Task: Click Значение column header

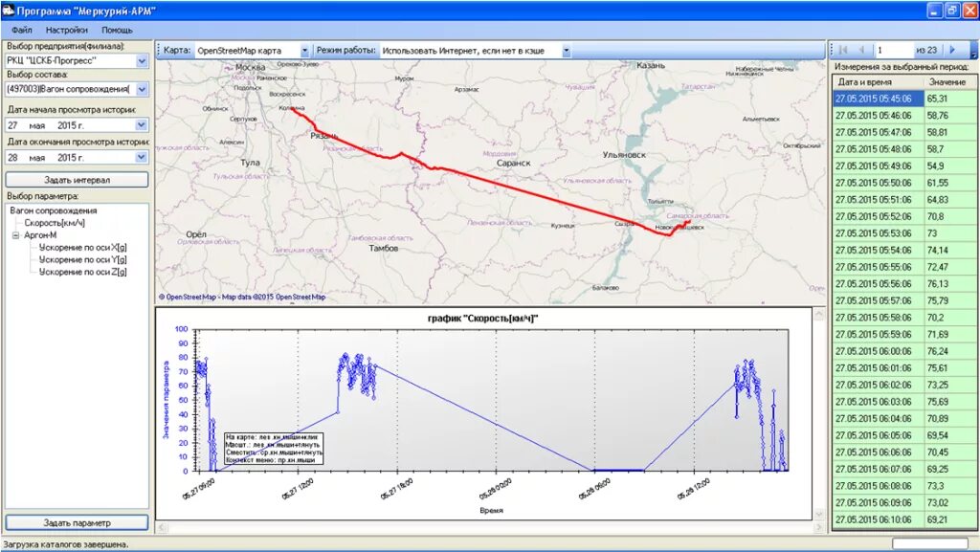Action: point(948,82)
